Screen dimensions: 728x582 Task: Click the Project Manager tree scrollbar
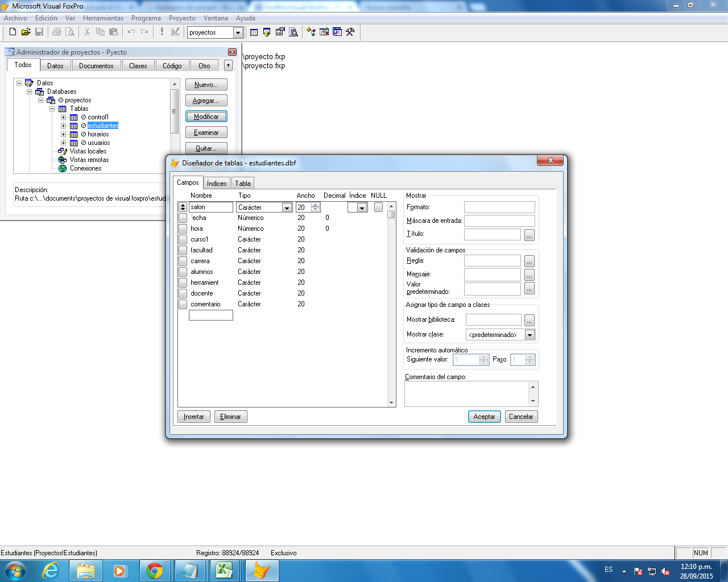click(175, 126)
